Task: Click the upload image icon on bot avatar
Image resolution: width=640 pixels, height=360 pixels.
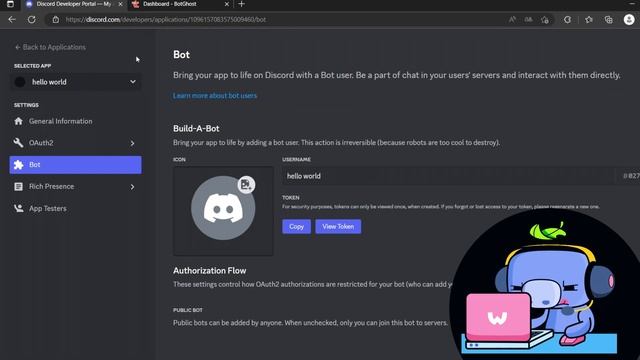Action: tap(246, 185)
